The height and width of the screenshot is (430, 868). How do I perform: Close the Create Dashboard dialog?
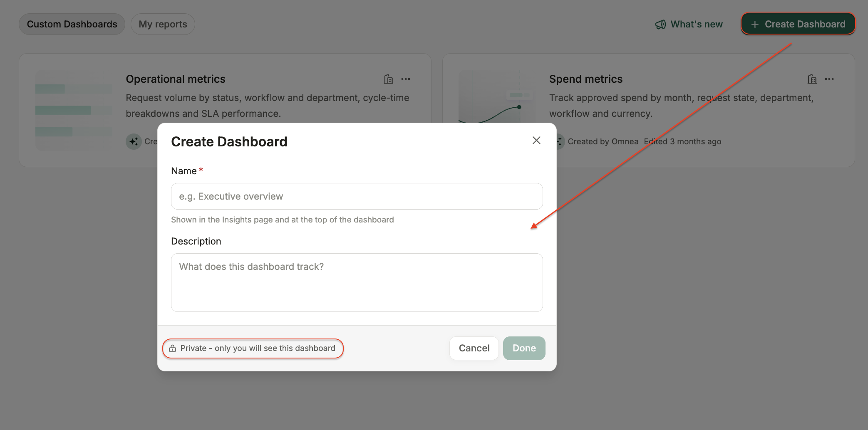536,141
